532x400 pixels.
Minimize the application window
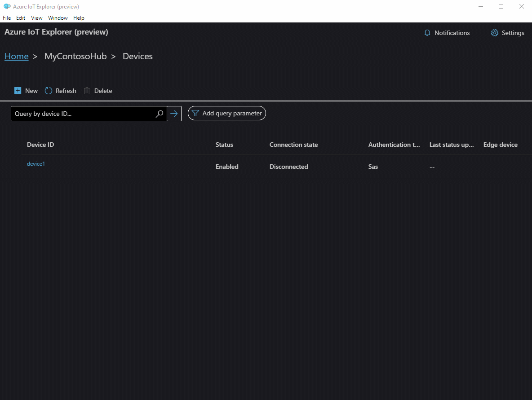tap(480, 6)
